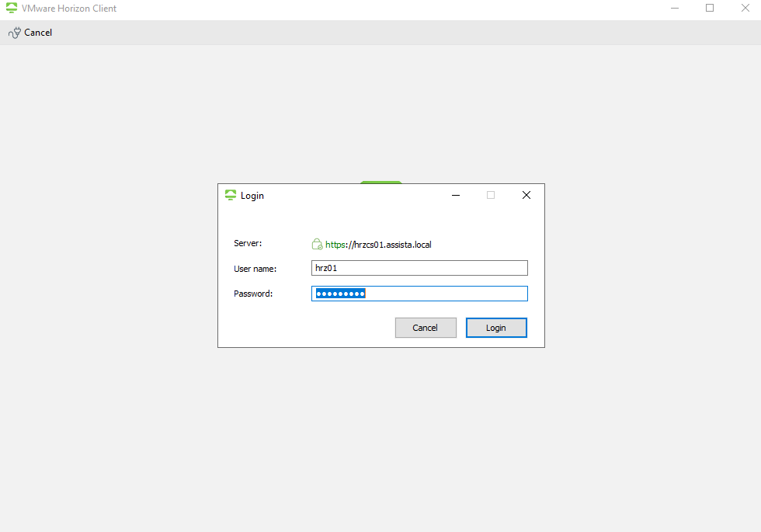Click VMware Horizon Client app icon in title bar
Image resolution: width=761 pixels, height=532 pixels.
tap(12, 8)
